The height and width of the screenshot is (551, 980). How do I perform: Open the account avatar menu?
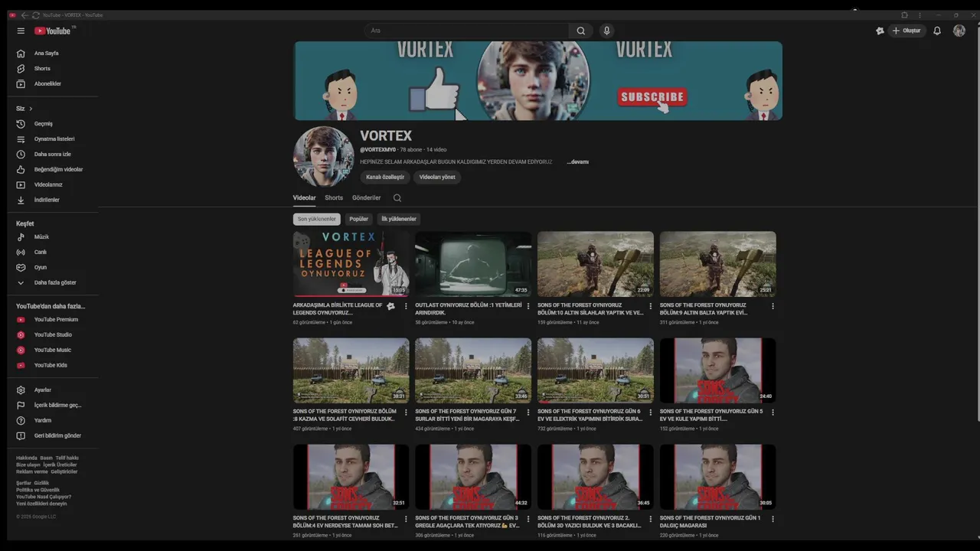tap(959, 31)
